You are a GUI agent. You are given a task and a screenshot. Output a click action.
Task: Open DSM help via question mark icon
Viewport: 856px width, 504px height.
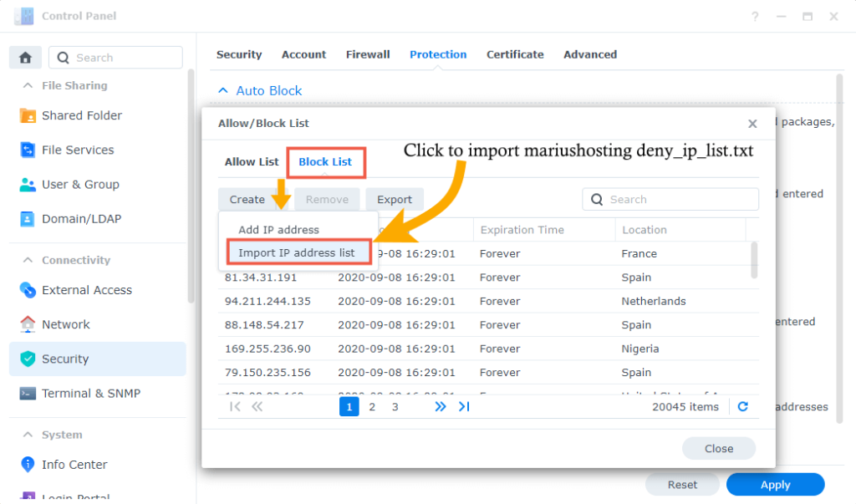click(x=754, y=16)
